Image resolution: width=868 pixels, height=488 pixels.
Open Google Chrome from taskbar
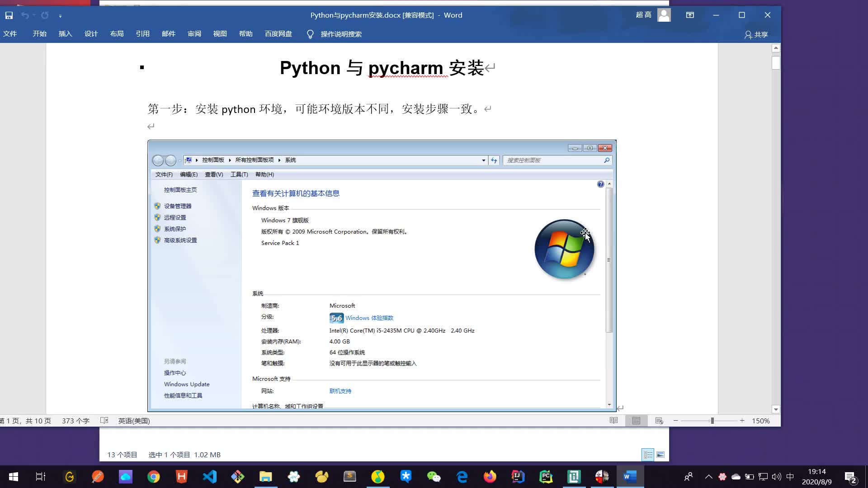click(x=154, y=477)
